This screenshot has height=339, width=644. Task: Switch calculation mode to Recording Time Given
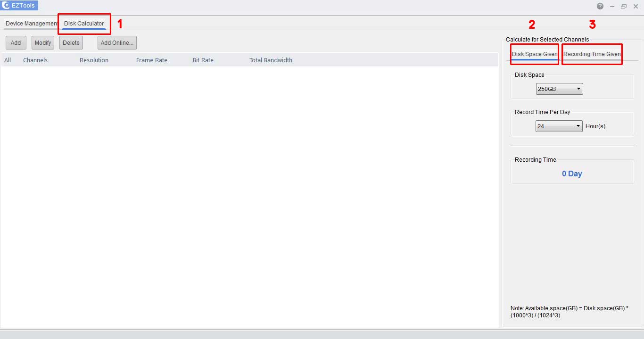592,54
